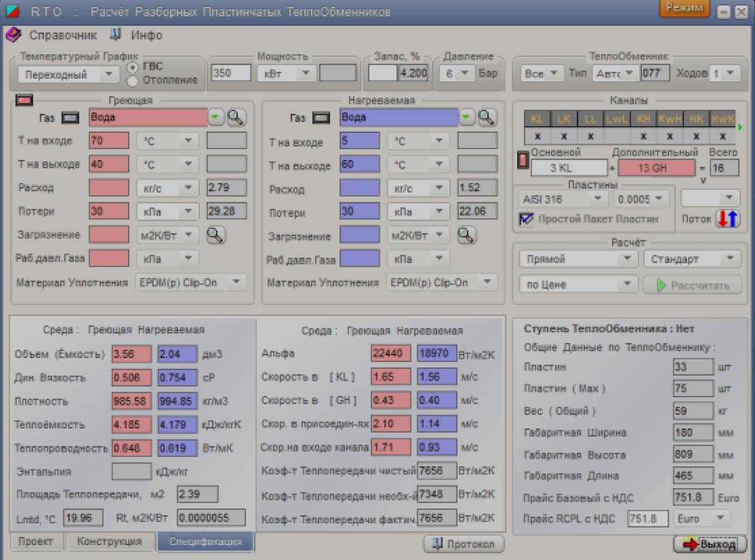Select the Отопление radio button

point(132,80)
